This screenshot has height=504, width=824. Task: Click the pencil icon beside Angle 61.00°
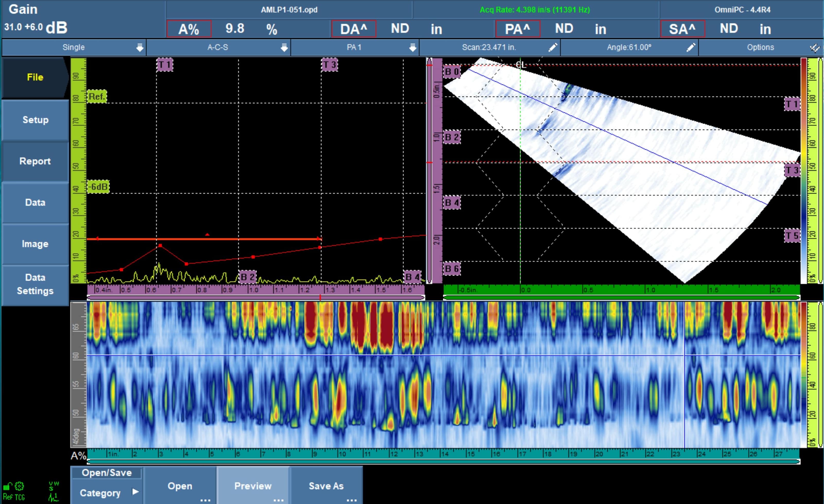pos(691,47)
